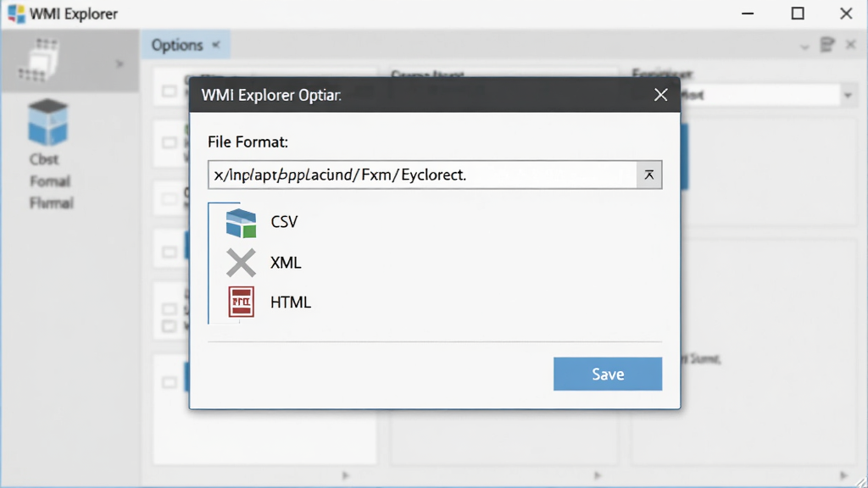Select the CSV format icon
Viewport: 868px width, 488px height.
pos(241,223)
